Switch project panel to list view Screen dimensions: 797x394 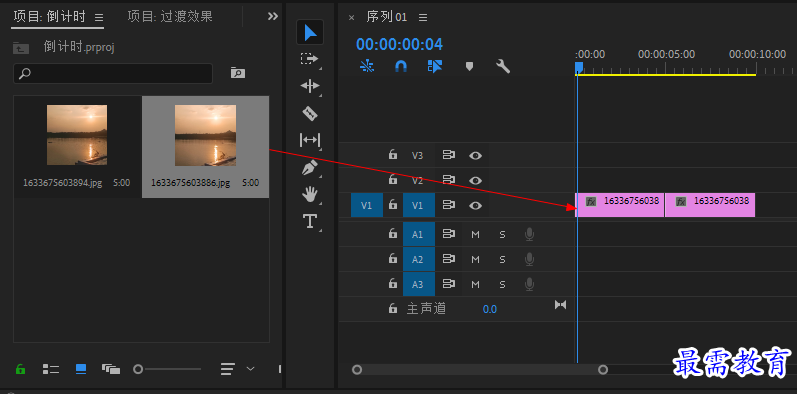click(x=51, y=369)
